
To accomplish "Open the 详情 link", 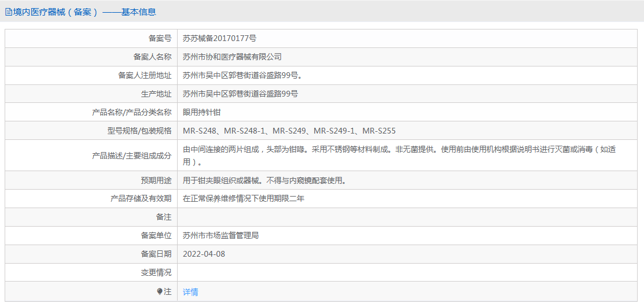I will pyautogui.click(x=190, y=292).
